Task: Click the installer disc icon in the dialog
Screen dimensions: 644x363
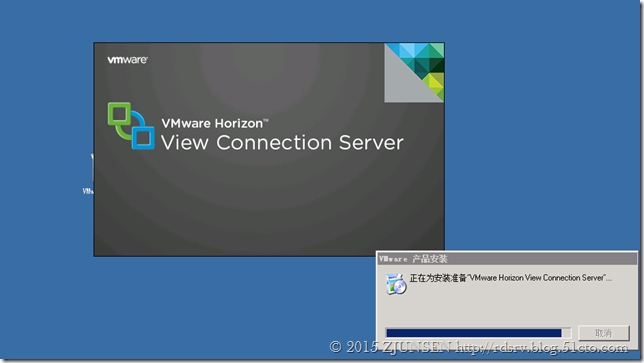Action: 396,284
